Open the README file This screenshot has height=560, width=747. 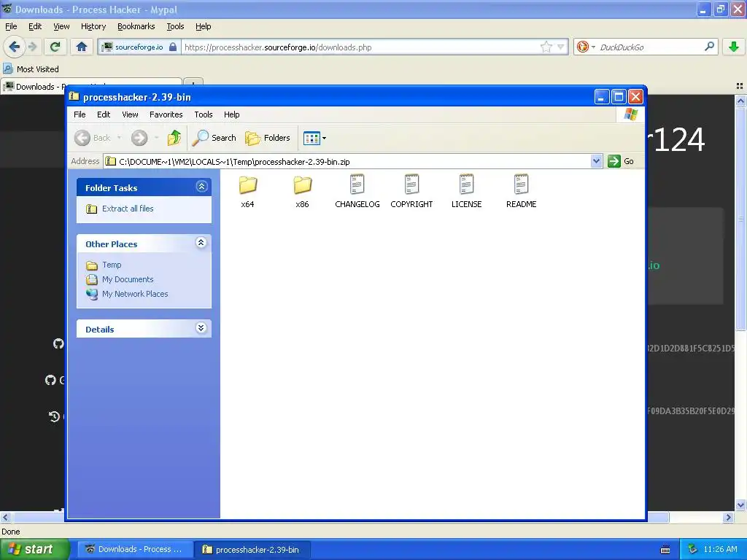tap(521, 191)
